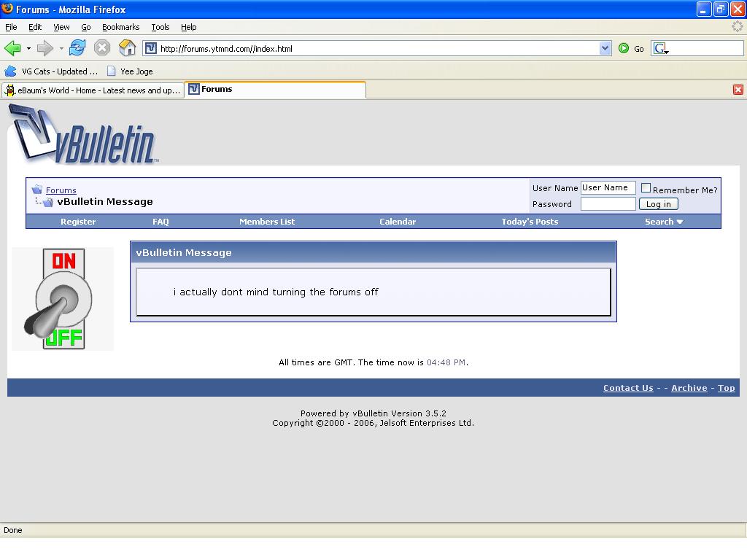Click the vBulletin logo image

[x=84, y=134]
